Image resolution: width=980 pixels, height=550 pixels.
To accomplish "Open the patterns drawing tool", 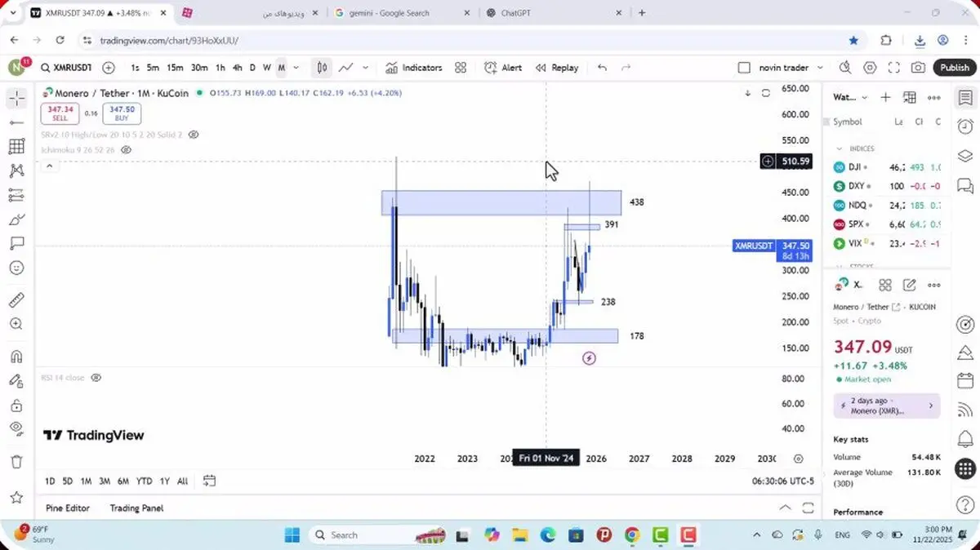I will (x=16, y=171).
